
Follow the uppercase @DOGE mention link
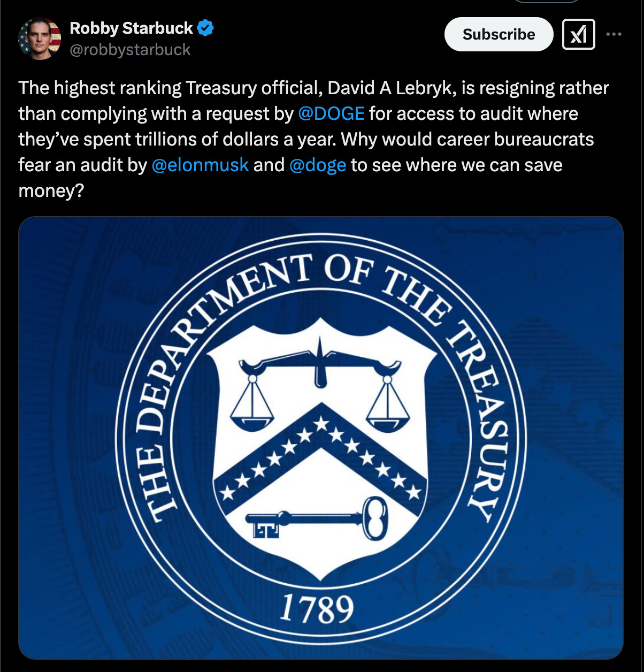[x=331, y=113]
